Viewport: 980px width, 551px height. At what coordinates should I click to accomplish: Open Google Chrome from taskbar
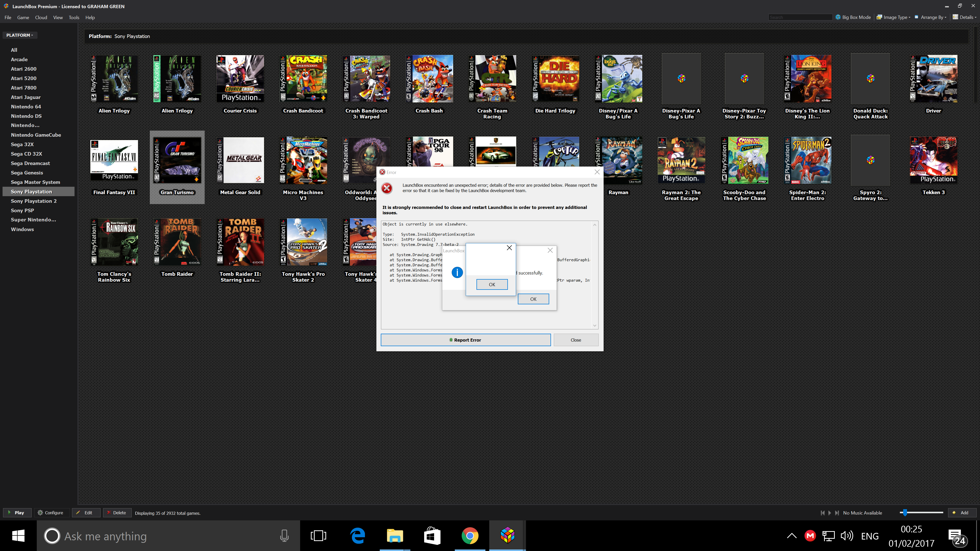(x=470, y=536)
